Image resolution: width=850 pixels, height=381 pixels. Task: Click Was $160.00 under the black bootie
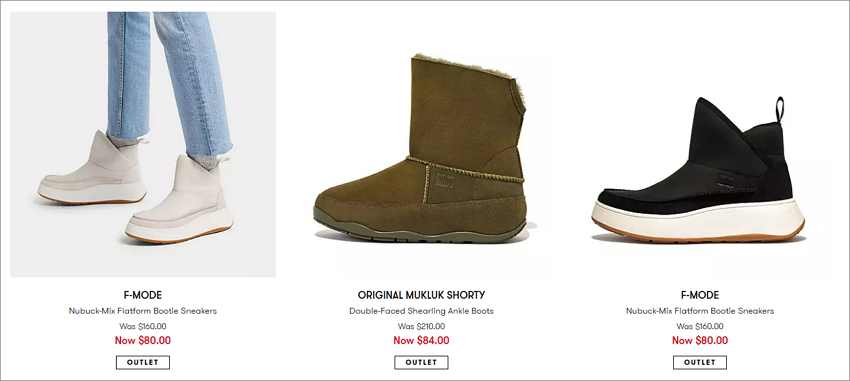point(700,326)
